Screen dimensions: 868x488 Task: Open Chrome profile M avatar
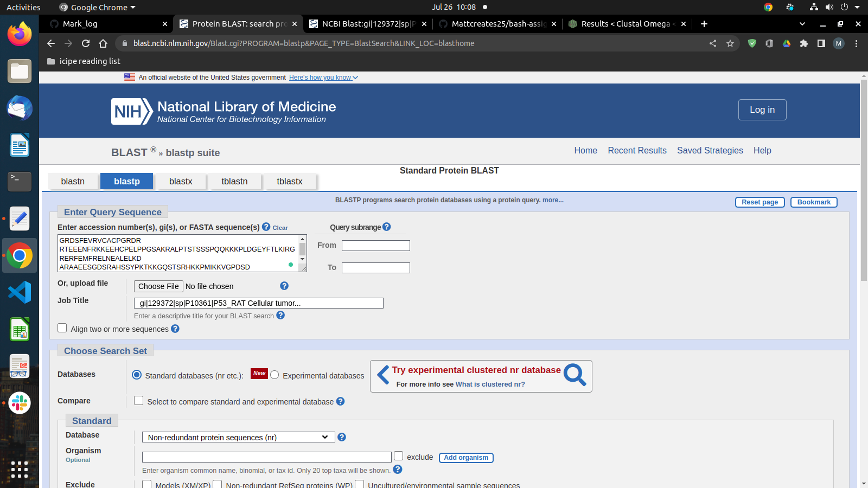839,43
